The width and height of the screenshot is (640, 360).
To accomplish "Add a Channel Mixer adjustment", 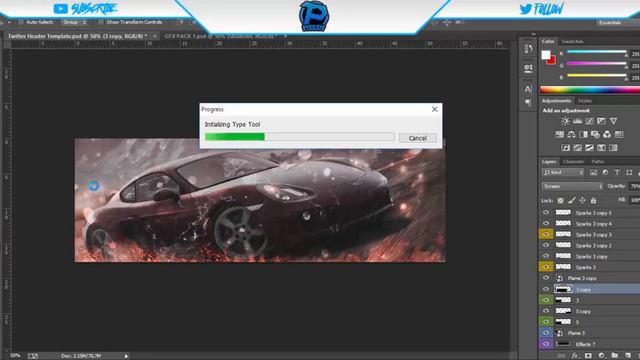I will 607,134.
